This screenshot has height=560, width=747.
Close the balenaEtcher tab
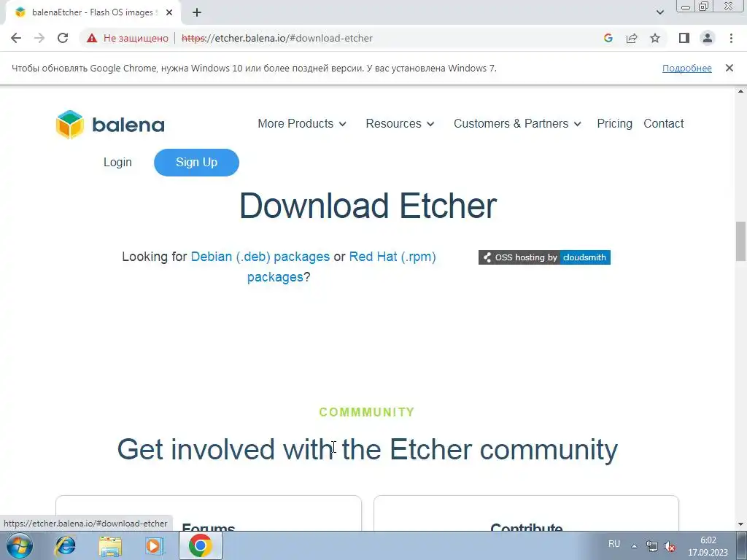tap(169, 12)
